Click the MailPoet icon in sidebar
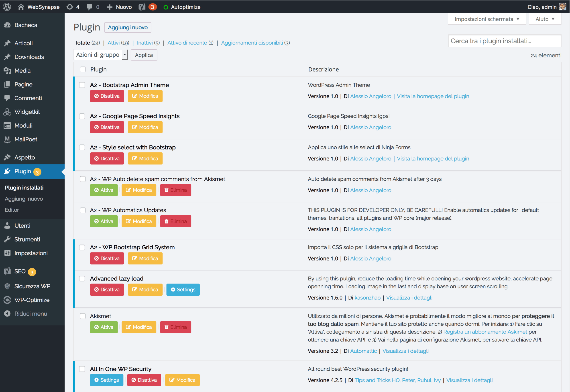The width and height of the screenshot is (570, 392). point(7,139)
